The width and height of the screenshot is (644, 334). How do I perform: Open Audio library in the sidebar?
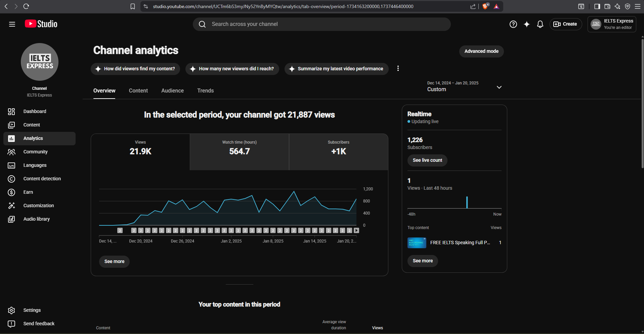pyautogui.click(x=39, y=219)
